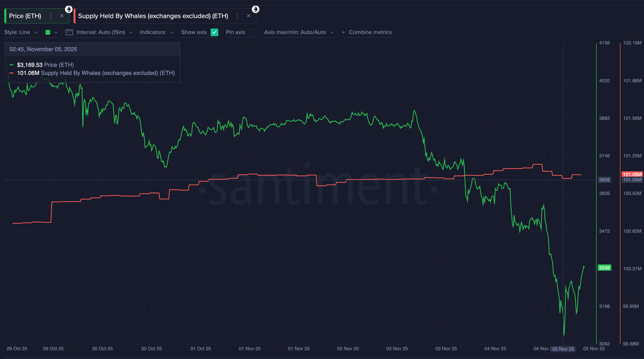Select the Supply Held By Whales tab
The height and width of the screenshot is (359, 644).
pyautogui.click(x=153, y=16)
